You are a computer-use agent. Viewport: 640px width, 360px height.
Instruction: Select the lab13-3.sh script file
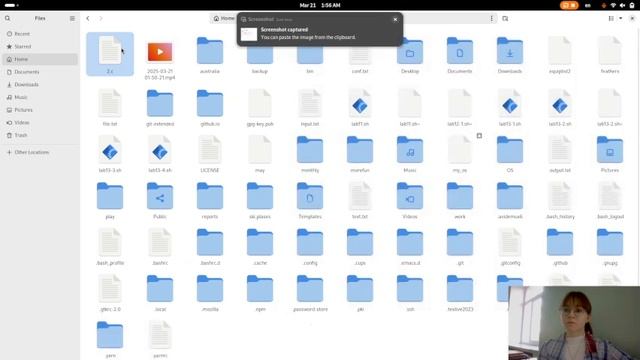coord(110,150)
